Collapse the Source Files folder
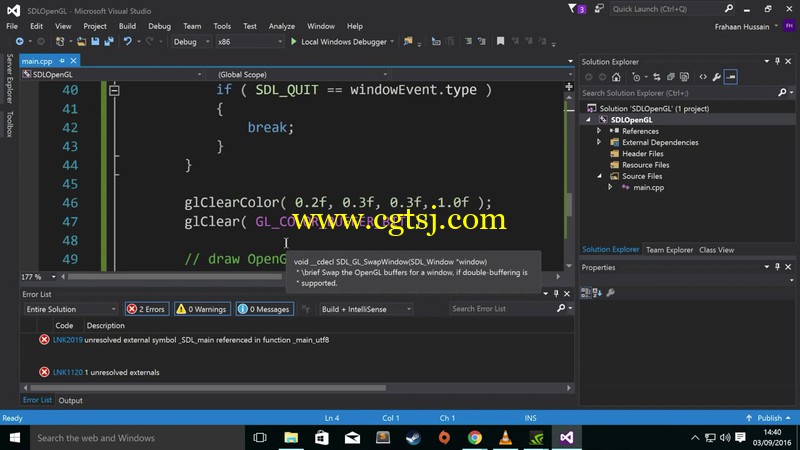Image resolution: width=800 pixels, height=450 pixels. click(599, 176)
